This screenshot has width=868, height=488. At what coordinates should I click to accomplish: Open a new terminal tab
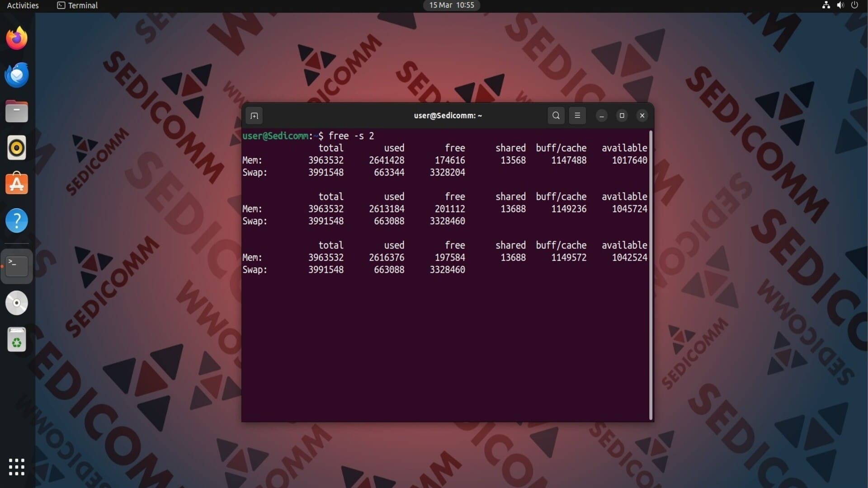click(x=254, y=116)
